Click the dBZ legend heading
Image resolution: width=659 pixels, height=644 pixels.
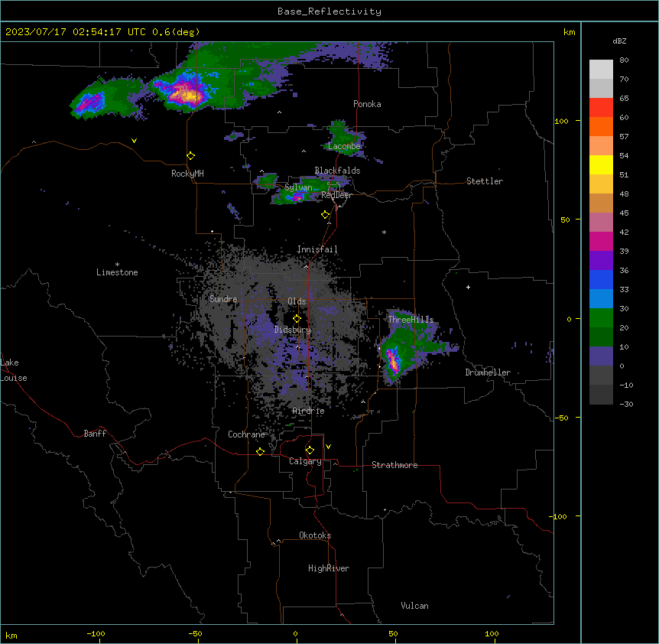pyautogui.click(x=619, y=41)
